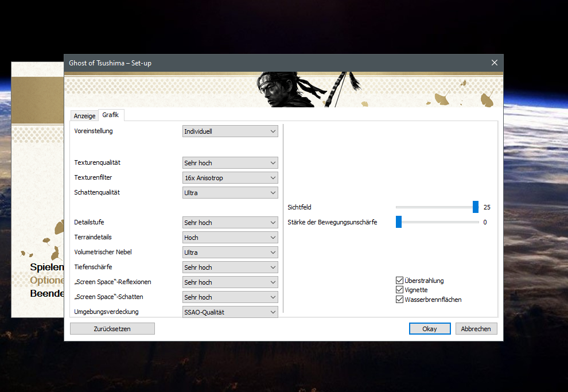Confirm settings with the Okay button
This screenshot has width=568, height=392.
(x=430, y=329)
